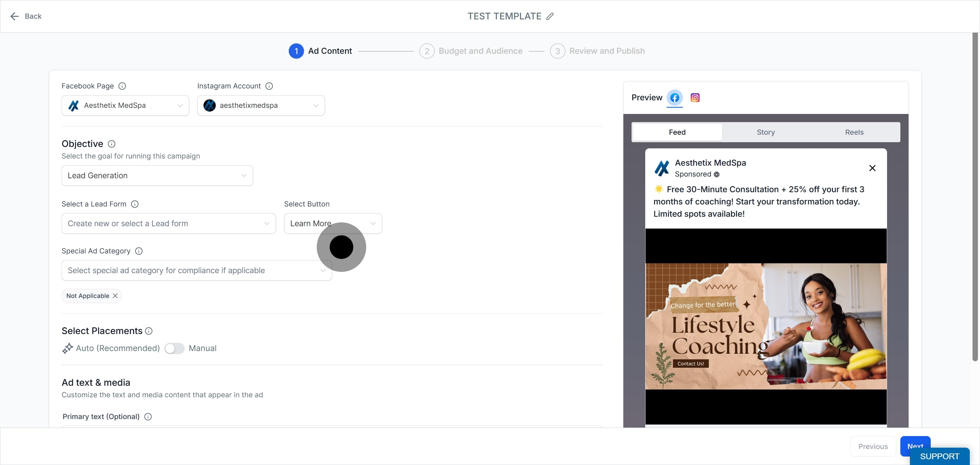Remove the Not Applicable tag

click(115, 296)
